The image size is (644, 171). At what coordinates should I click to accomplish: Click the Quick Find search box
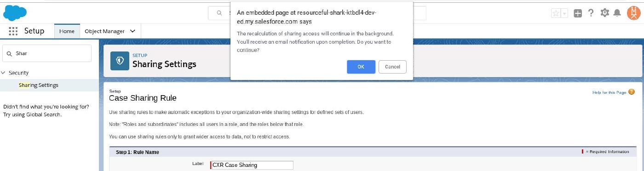pyautogui.click(x=47, y=53)
